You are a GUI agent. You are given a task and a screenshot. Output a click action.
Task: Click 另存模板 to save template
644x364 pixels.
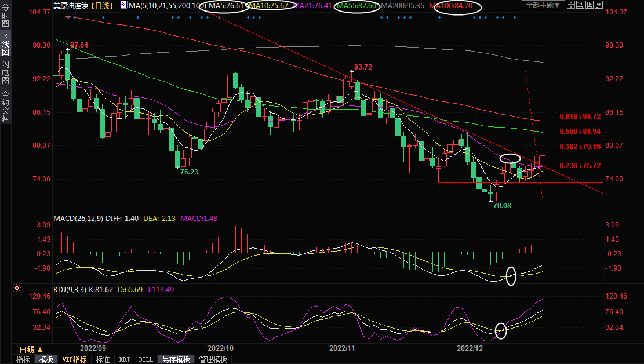[x=176, y=359]
